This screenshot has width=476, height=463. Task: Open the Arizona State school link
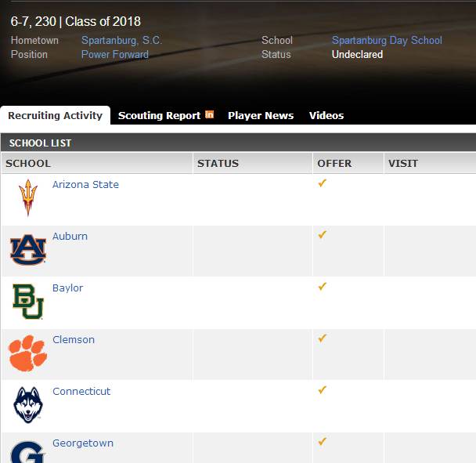click(x=85, y=184)
